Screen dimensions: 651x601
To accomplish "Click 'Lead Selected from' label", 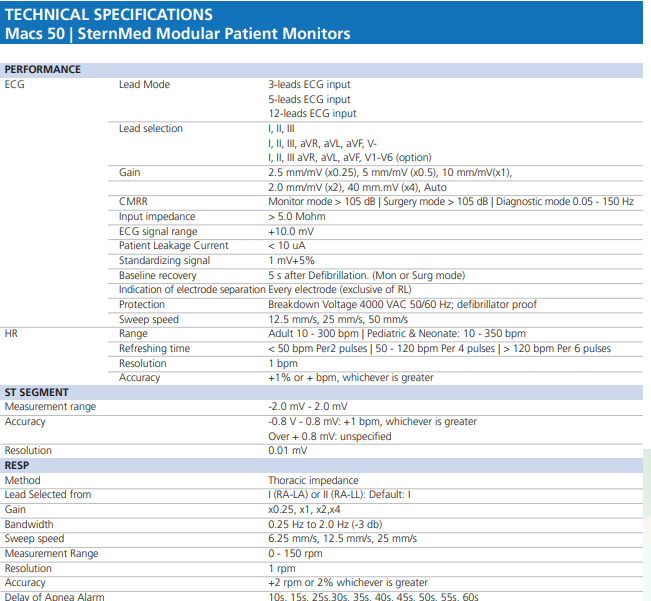I will tap(48, 495).
